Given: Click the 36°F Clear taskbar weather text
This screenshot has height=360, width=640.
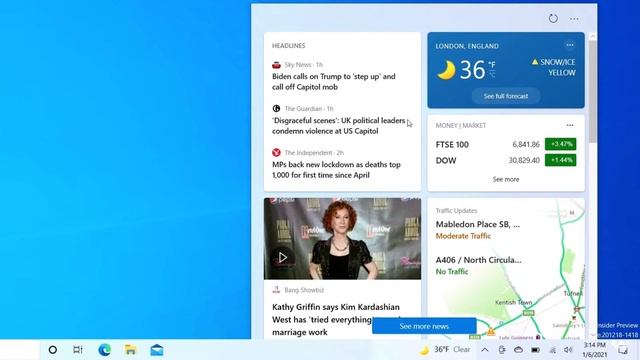Looking at the screenshot, I should (452, 350).
